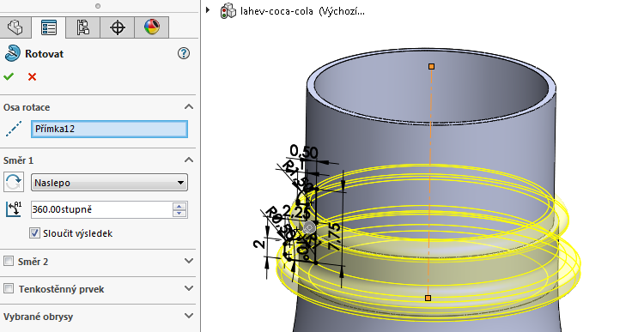Select the 0,50 dimension
The width and height of the screenshot is (644, 332).
click(x=304, y=152)
